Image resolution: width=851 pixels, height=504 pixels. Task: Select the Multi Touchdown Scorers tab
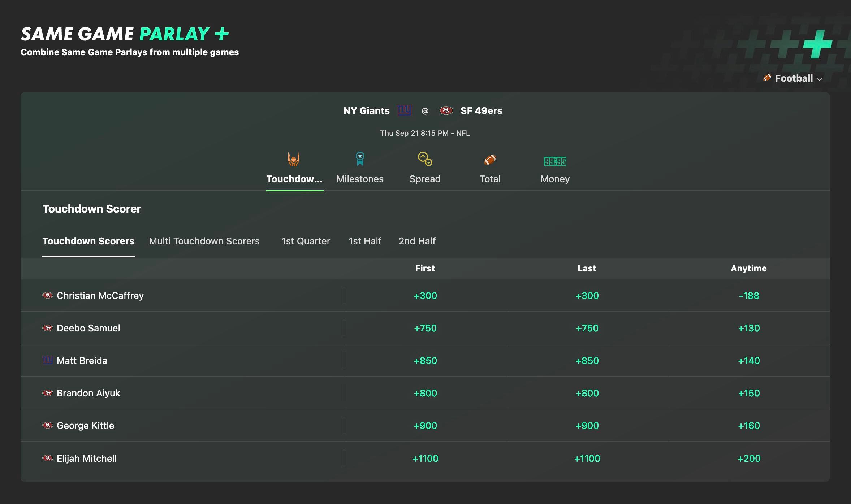[x=204, y=240]
